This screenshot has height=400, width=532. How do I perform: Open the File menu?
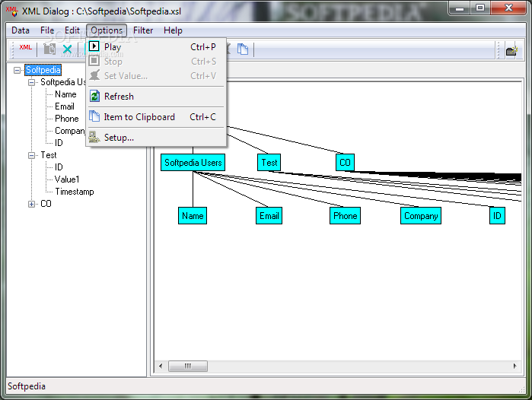tap(47, 30)
